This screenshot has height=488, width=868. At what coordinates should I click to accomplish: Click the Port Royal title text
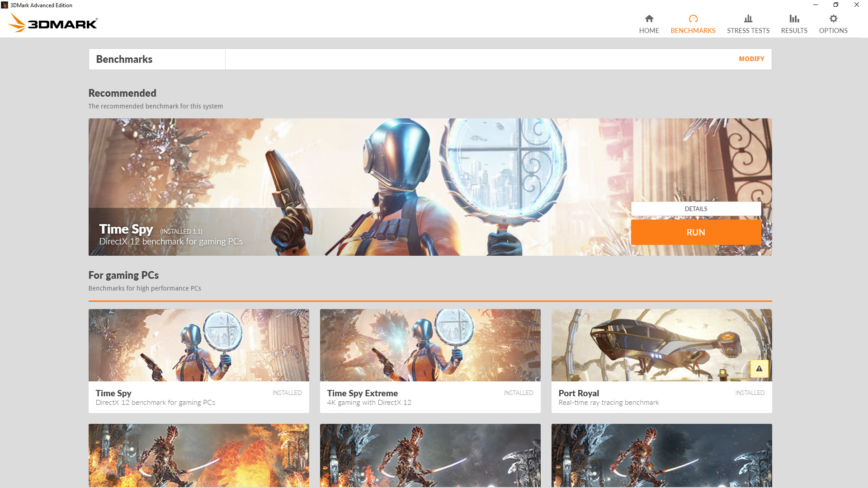coord(578,393)
